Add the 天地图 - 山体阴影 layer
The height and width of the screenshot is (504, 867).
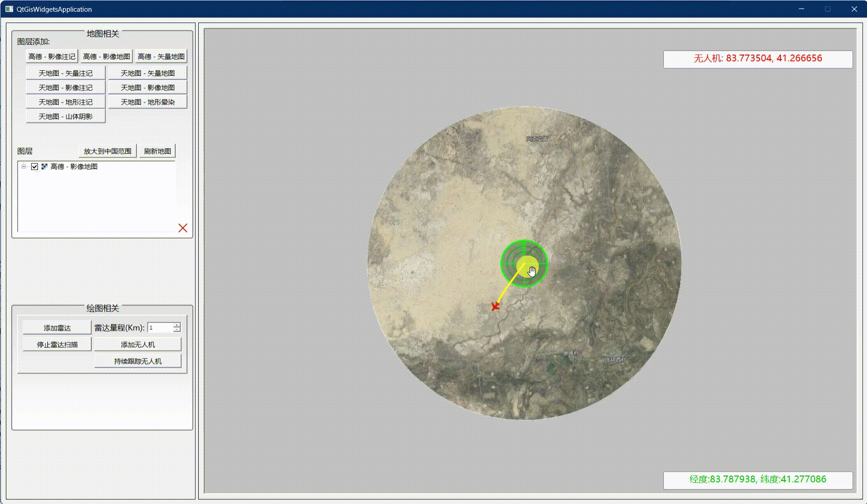point(65,117)
